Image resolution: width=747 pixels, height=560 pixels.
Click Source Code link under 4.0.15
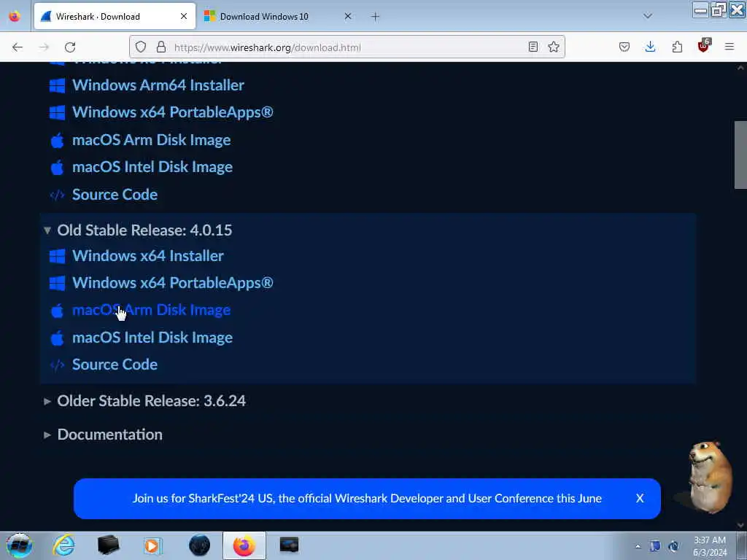[x=115, y=365]
